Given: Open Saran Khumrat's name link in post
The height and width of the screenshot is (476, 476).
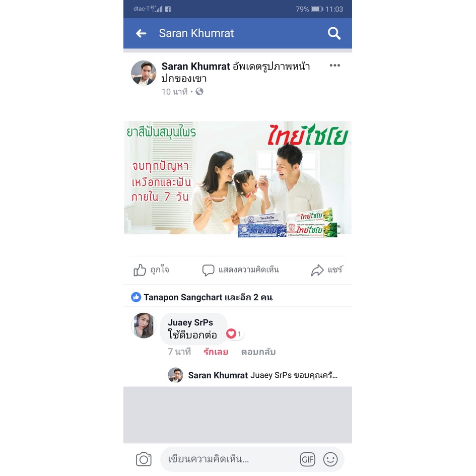Looking at the screenshot, I should click(196, 66).
